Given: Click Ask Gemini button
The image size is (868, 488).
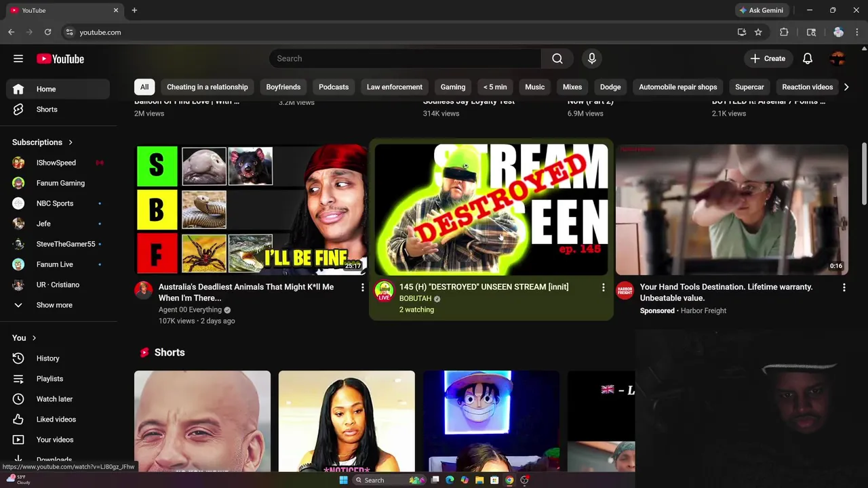Looking at the screenshot, I should click(x=761, y=10).
